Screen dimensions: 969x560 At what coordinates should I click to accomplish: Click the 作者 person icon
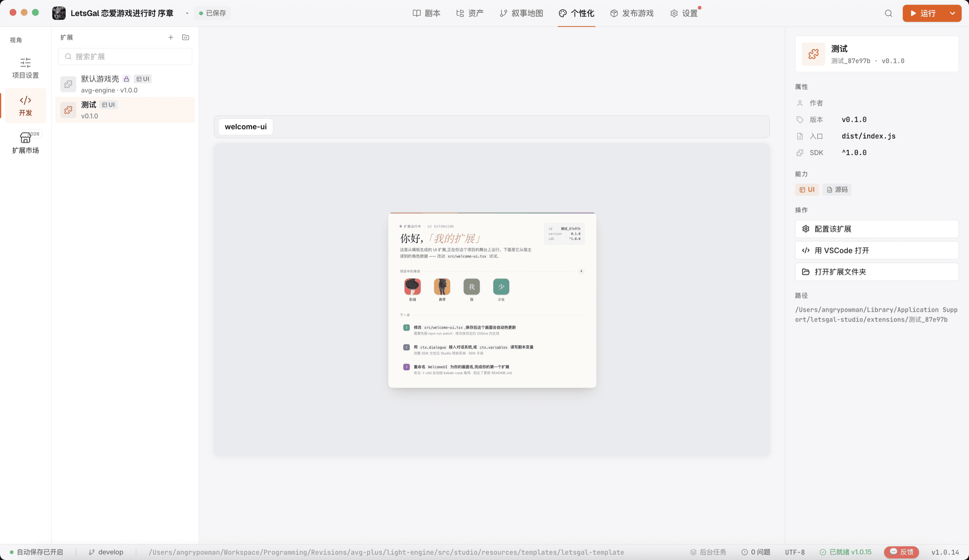(800, 103)
